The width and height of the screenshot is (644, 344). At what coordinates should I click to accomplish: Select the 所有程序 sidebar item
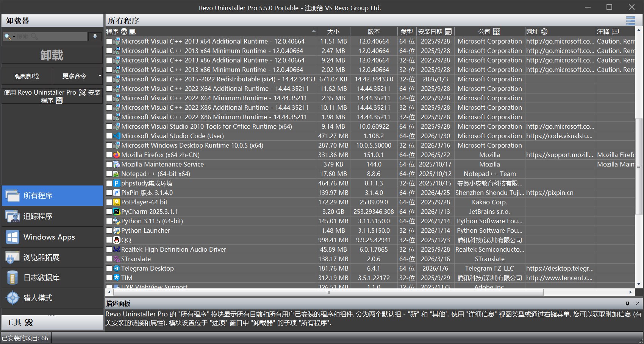[52, 196]
